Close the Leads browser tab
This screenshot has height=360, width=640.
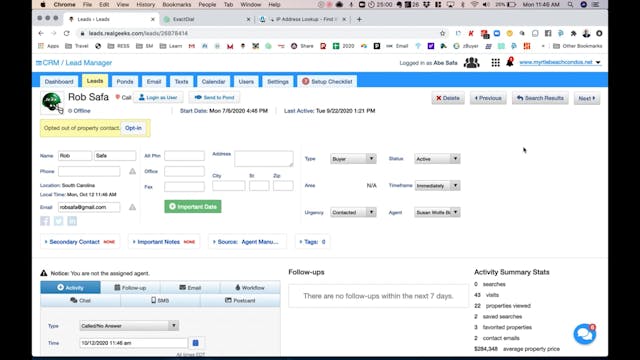(153, 19)
